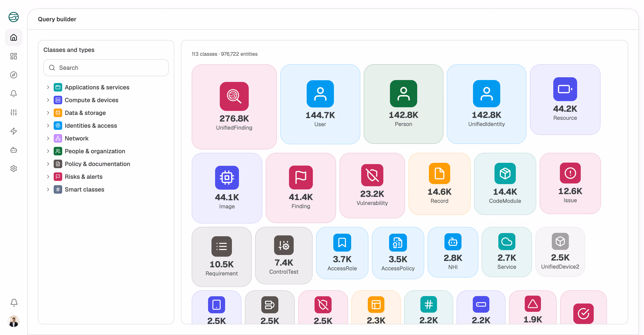This screenshot has height=335, width=644.
Task: Expand the Network category chevron
Action: [48, 138]
